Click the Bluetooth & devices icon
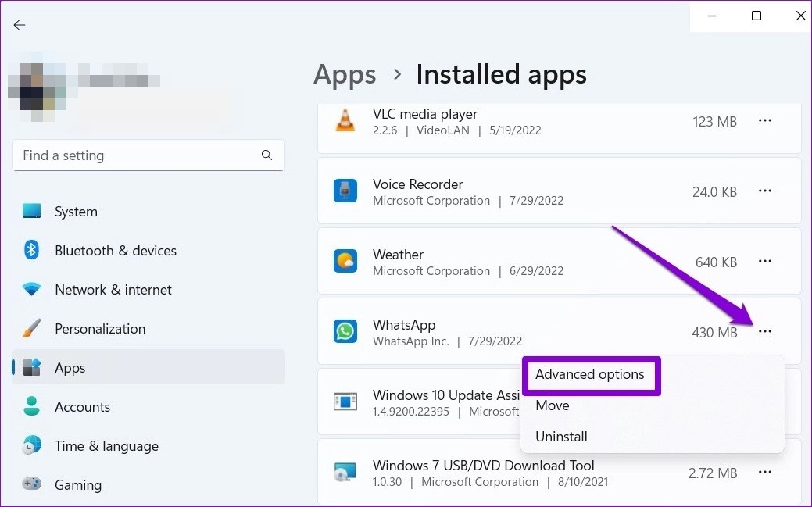Image resolution: width=812 pixels, height=507 pixels. tap(32, 250)
